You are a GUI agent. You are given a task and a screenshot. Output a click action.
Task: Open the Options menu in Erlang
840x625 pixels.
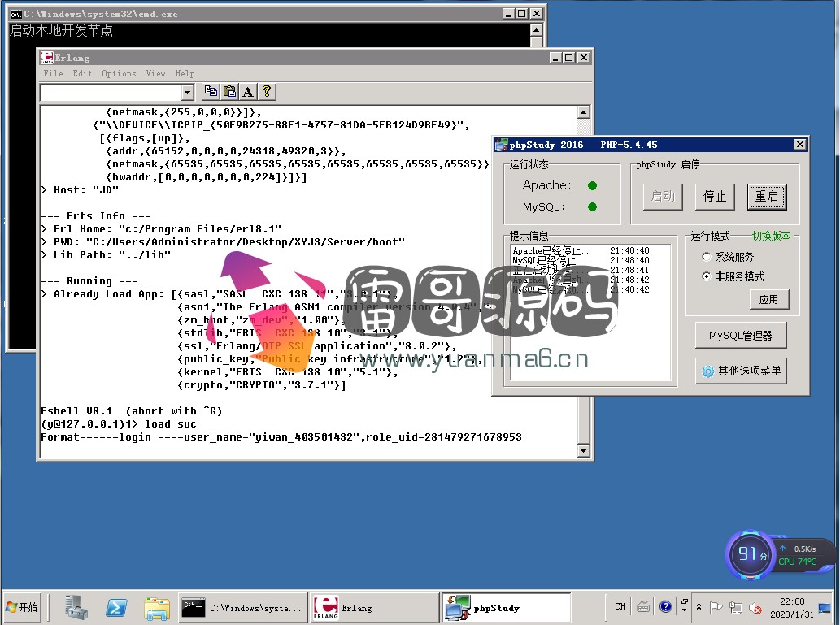(x=119, y=73)
